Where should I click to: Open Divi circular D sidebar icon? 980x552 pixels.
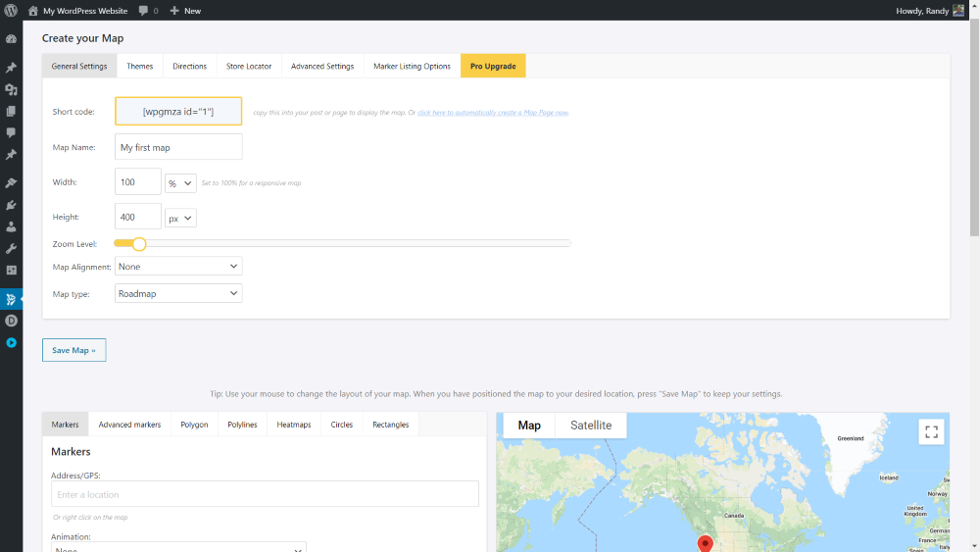click(11, 321)
